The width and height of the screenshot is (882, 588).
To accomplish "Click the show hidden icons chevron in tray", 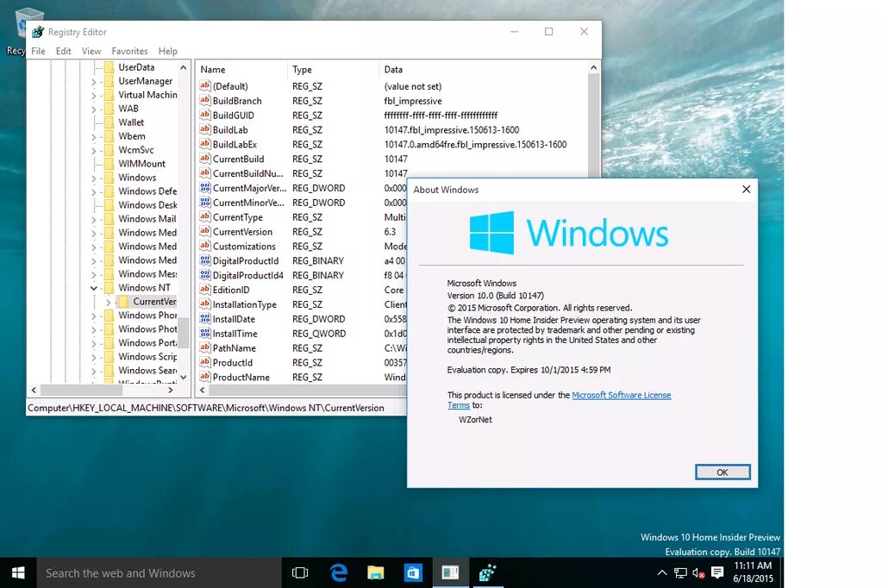I will [x=661, y=572].
